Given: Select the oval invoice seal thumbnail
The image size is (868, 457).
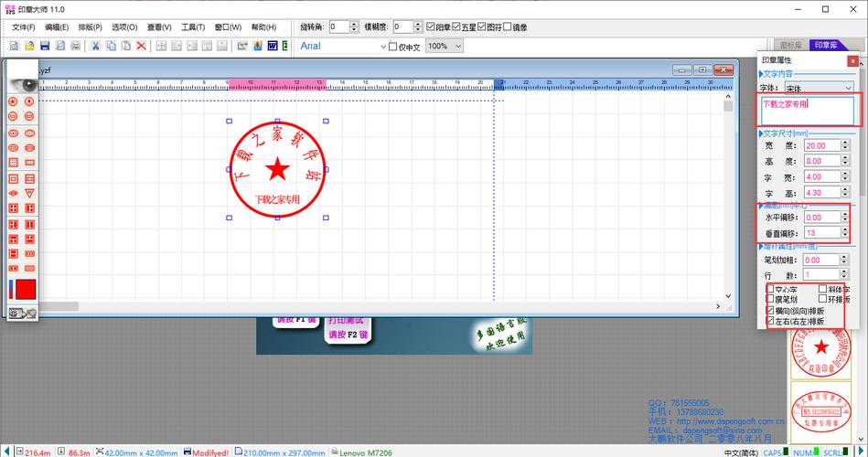Looking at the screenshot, I should 821,411.
